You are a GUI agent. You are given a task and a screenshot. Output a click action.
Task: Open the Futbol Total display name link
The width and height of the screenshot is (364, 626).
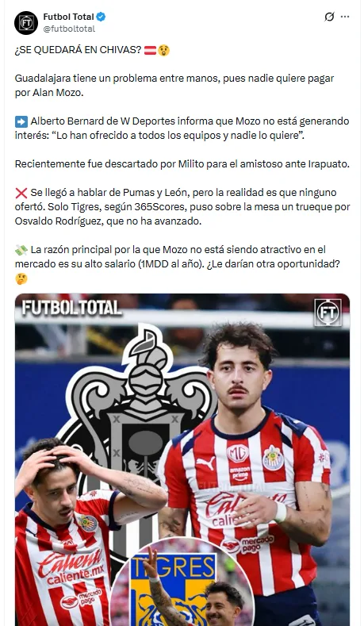click(69, 17)
